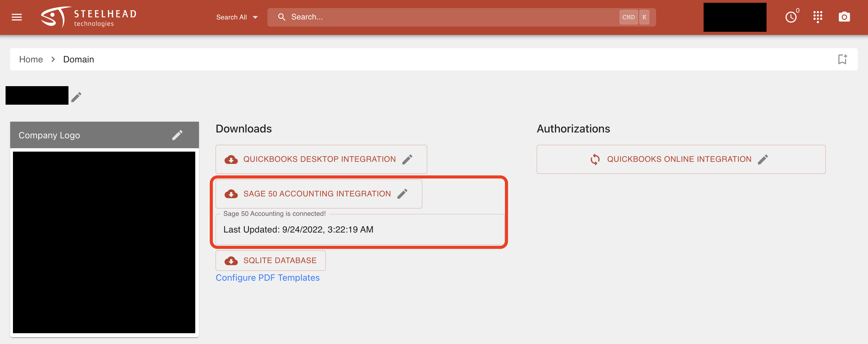Click the Sage 50 Accounting Integration download icon

click(x=230, y=193)
